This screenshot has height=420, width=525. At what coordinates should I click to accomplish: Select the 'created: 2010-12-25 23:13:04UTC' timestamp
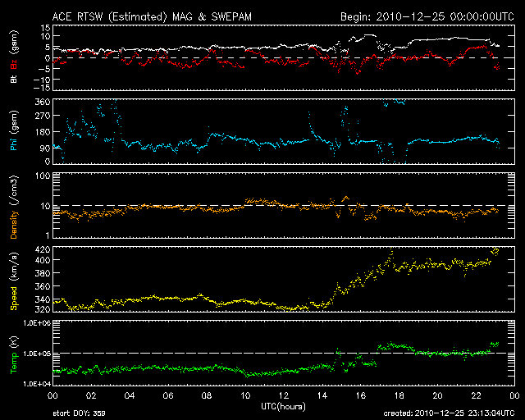[449, 413]
